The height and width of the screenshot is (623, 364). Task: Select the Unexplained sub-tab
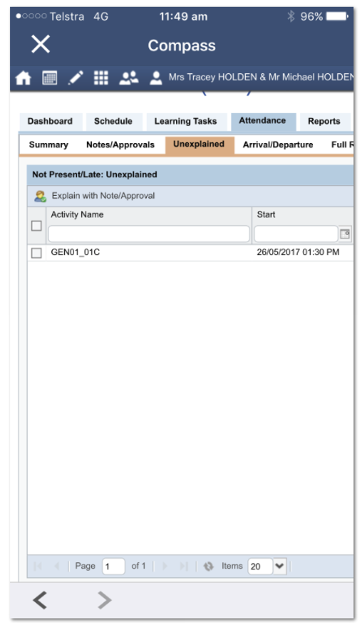[199, 145]
